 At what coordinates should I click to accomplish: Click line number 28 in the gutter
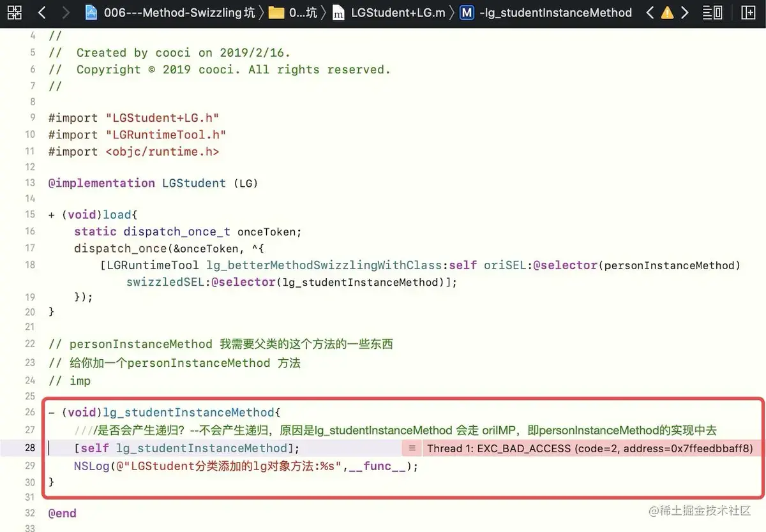30,448
